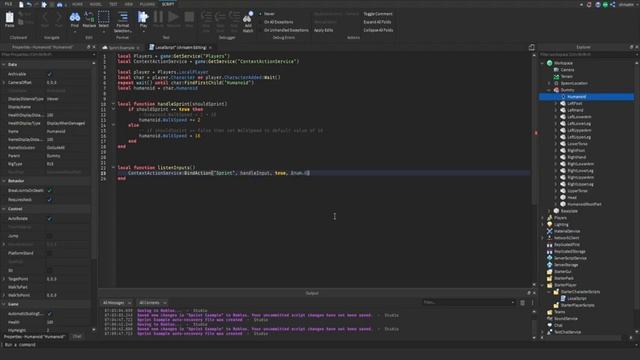The height and width of the screenshot is (360, 640).
Task: Select HumanoidRootPart in Explorer
Action: click(x=584, y=204)
